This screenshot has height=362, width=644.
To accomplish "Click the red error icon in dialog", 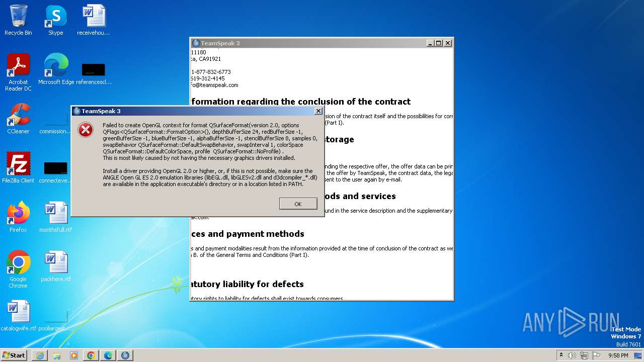I will (86, 130).
